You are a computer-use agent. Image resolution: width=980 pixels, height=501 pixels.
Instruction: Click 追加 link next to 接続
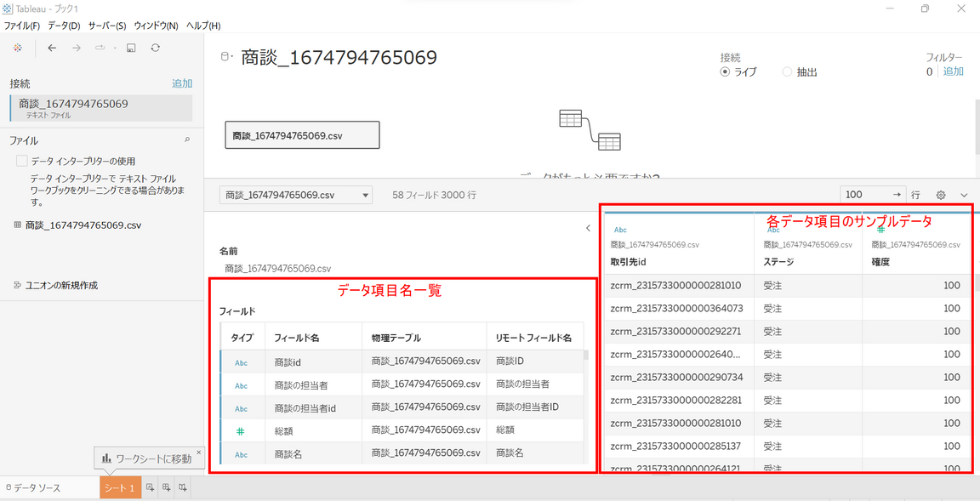(x=182, y=83)
